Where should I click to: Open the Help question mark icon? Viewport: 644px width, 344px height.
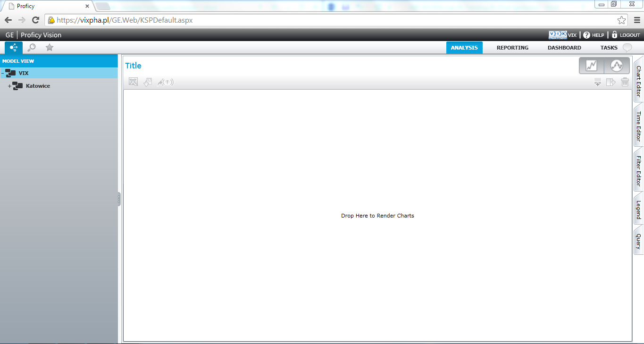(x=586, y=35)
